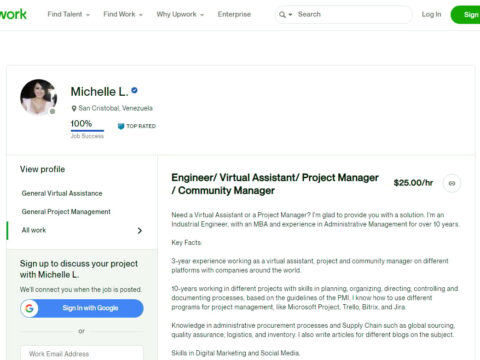Click the verified badge beside Michelle L.

click(x=134, y=90)
